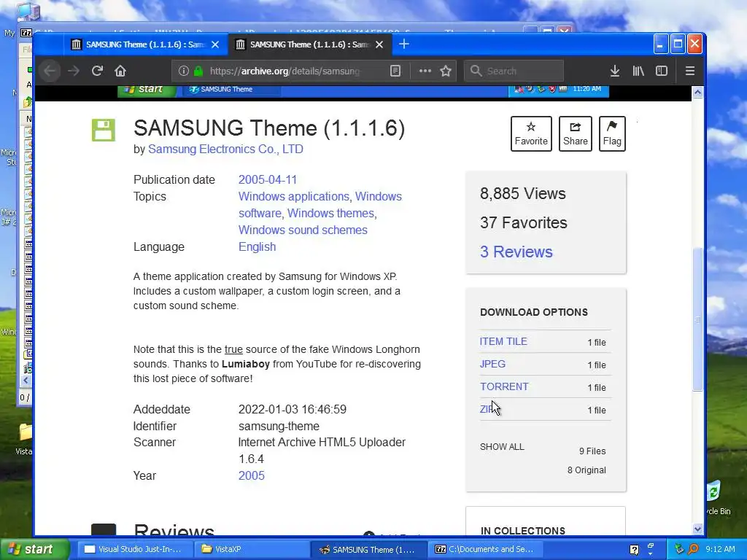Open Windows sound schemes topic link

(303, 230)
